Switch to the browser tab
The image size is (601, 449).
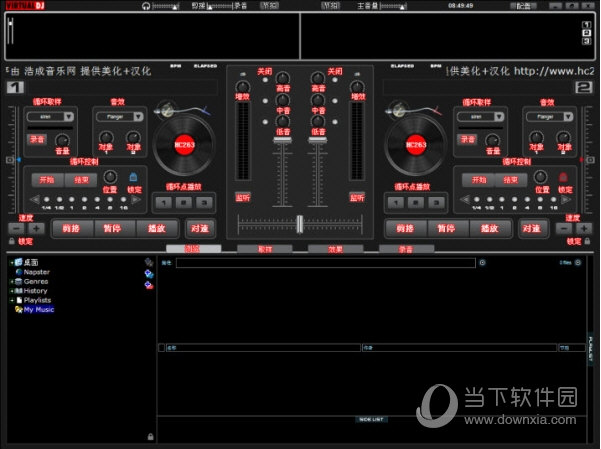click(194, 249)
